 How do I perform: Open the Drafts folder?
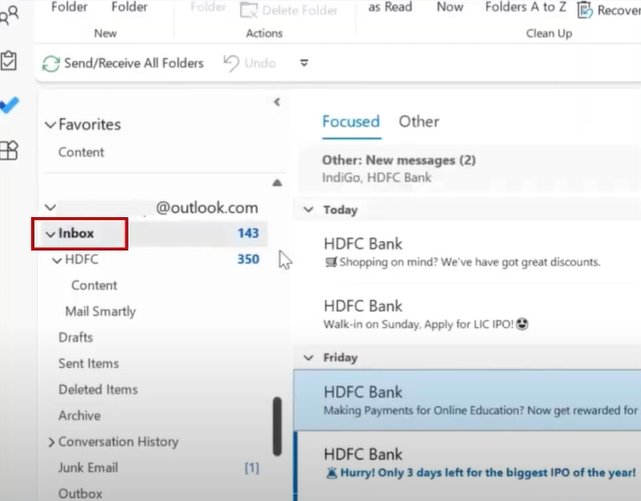(x=76, y=338)
